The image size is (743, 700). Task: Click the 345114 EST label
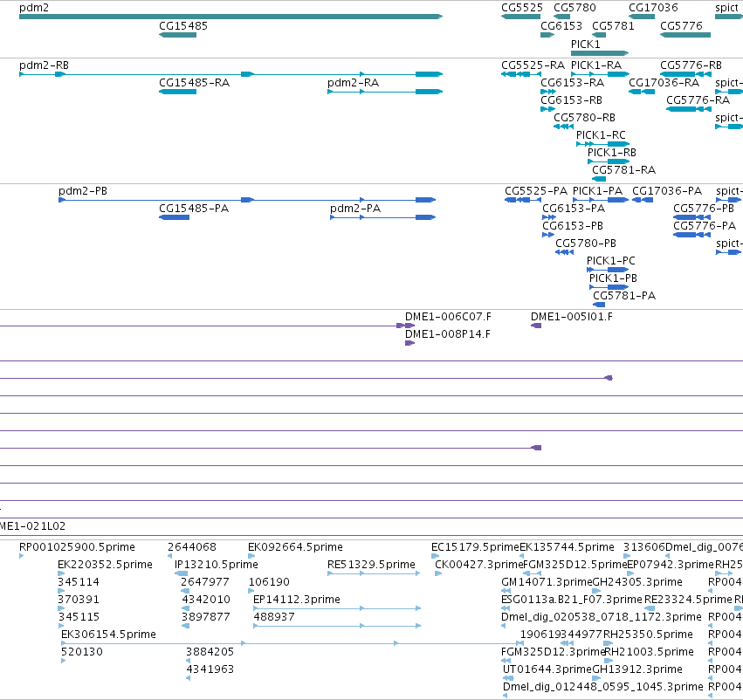click(x=79, y=582)
